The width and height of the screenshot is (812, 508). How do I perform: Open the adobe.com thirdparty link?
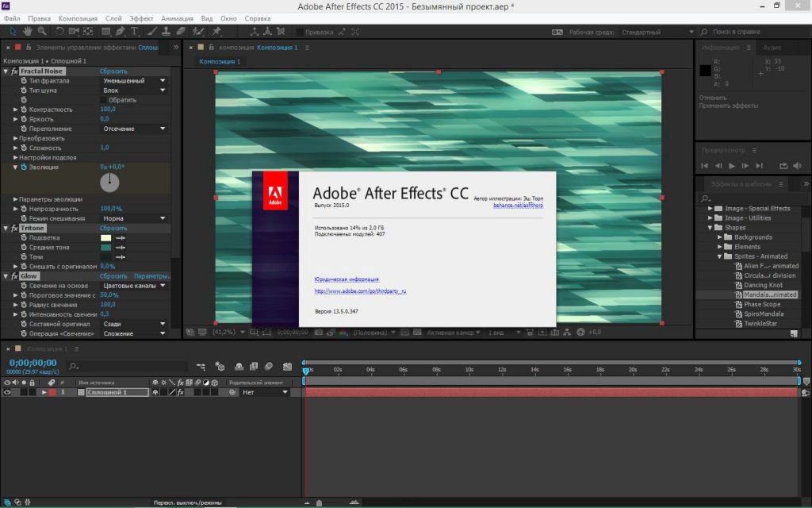tap(361, 292)
